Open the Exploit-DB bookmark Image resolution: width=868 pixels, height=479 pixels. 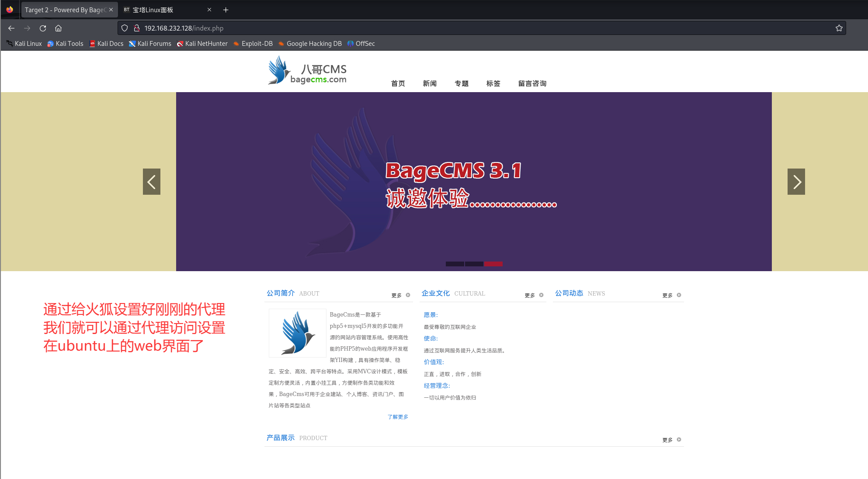[x=253, y=44]
